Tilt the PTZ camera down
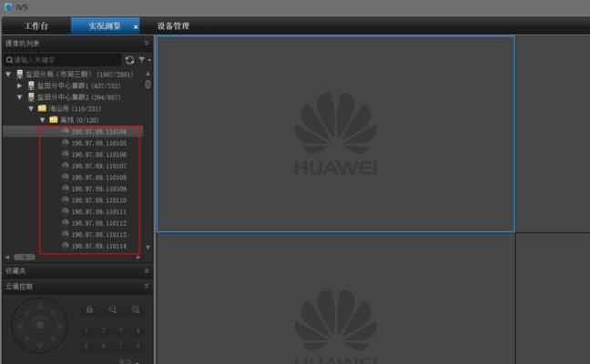Viewport: 590px width, 364px height. coord(40,345)
